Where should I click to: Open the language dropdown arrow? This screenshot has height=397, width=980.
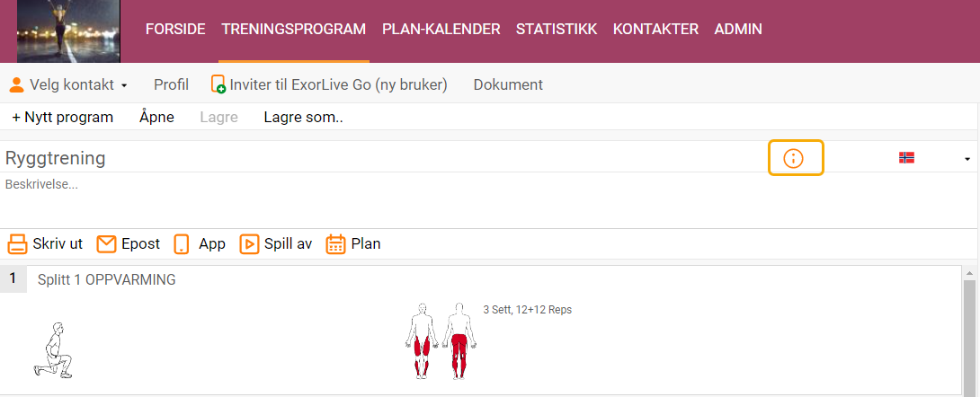click(x=967, y=159)
